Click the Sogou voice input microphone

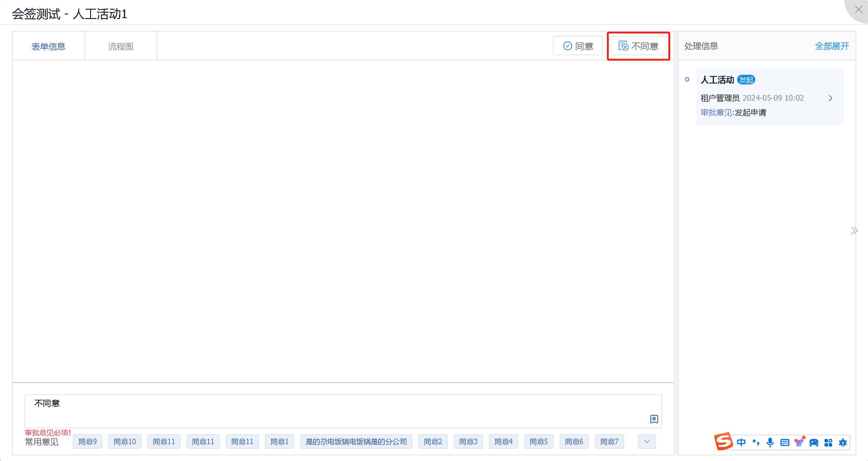(x=770, y=442)
